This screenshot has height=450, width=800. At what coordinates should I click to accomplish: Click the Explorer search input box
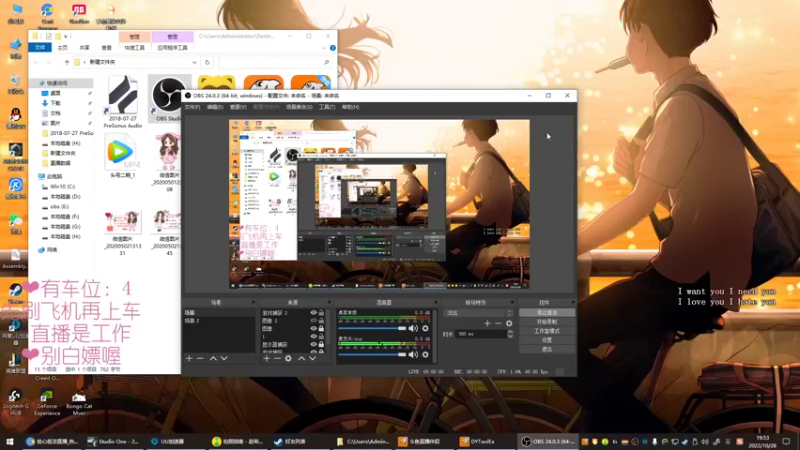(276, 62)
